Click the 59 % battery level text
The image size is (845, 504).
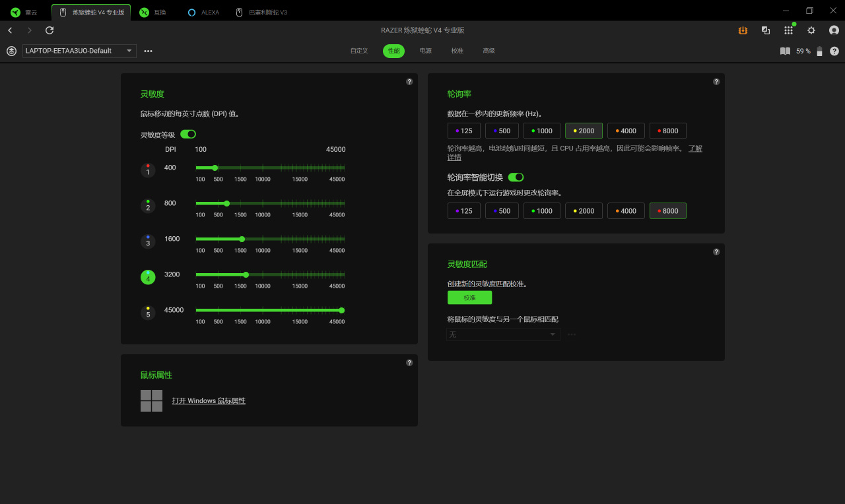(803, 51)
